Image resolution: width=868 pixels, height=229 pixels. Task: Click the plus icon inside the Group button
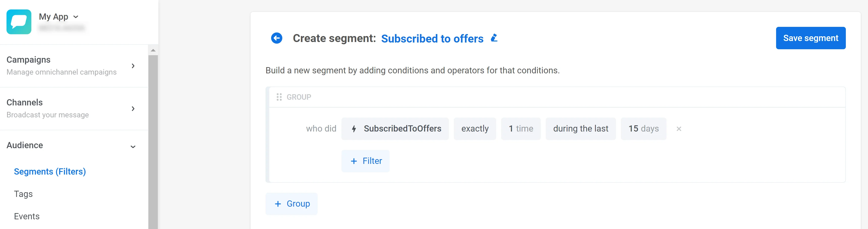[278, 203]
